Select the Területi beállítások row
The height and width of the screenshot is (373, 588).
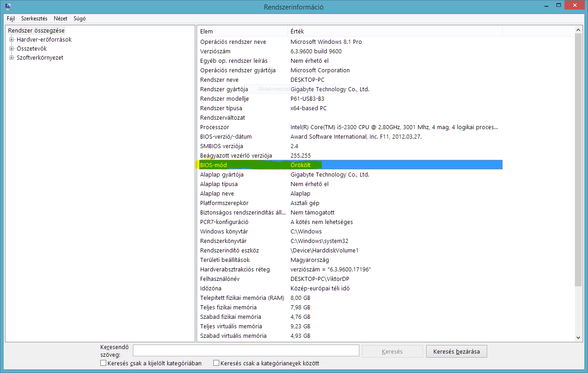pos(350,260)
